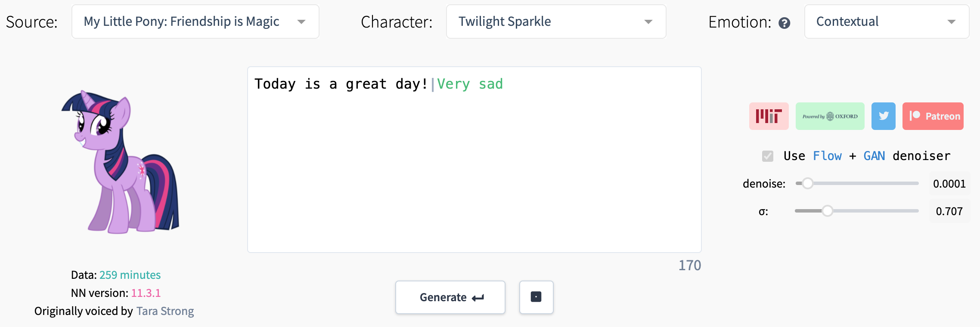
Task: Click the Generate button
Action: [x=450, y=297]
